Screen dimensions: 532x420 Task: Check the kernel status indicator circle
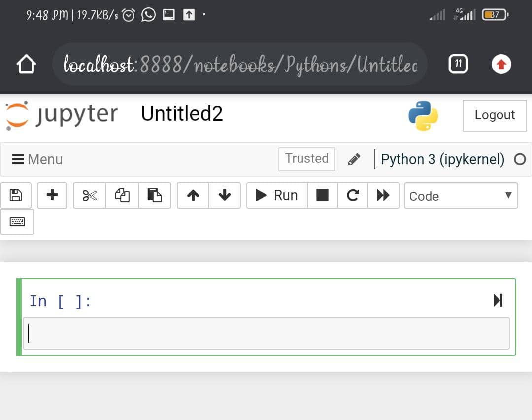tap(520, 159)
